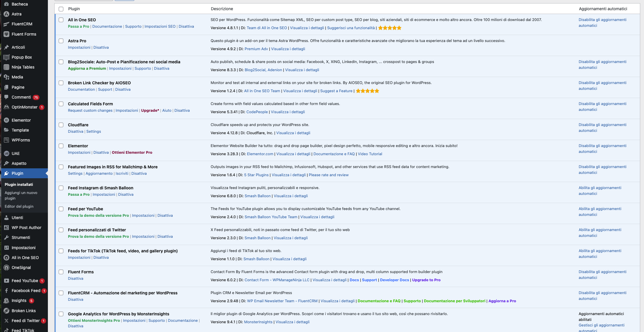Click Ottieni Elementor Pro link
The image size is (644, 332).
pos(132,152)
